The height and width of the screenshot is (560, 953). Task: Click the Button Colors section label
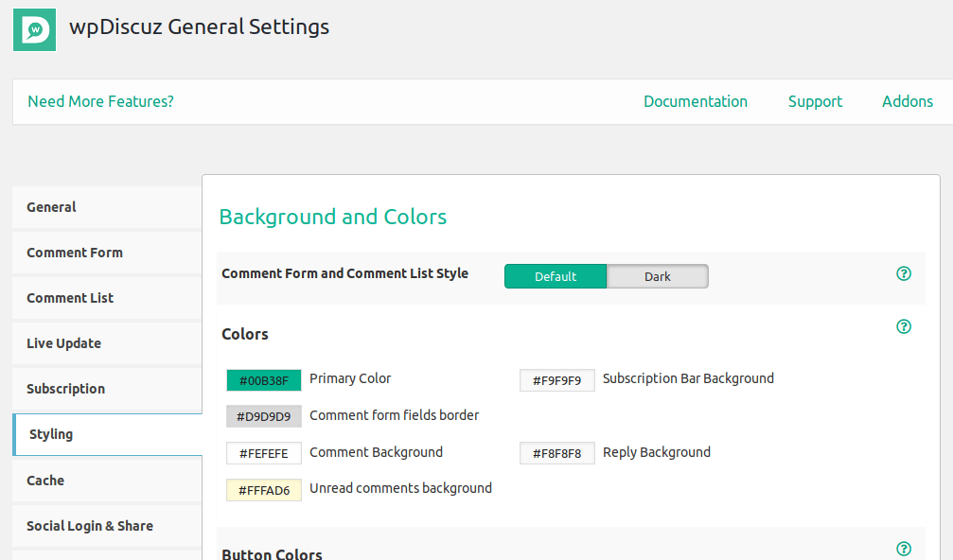click(272, 554)
